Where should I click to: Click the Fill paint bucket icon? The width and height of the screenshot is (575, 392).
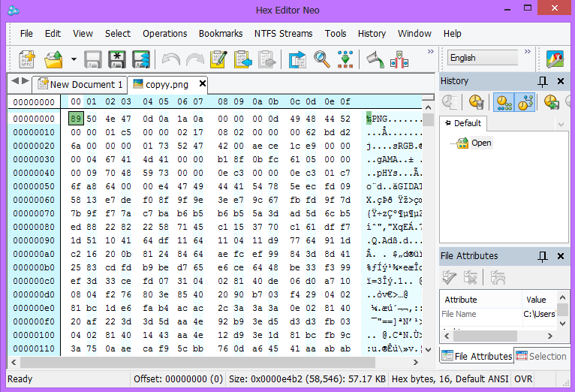pyautogui.click(x=375, y=59)
